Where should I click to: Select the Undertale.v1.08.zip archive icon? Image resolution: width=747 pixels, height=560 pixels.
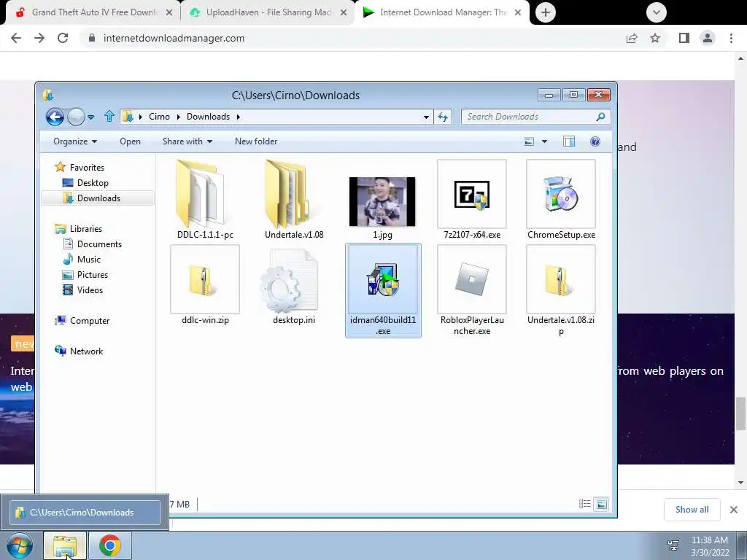click(561, 279)
